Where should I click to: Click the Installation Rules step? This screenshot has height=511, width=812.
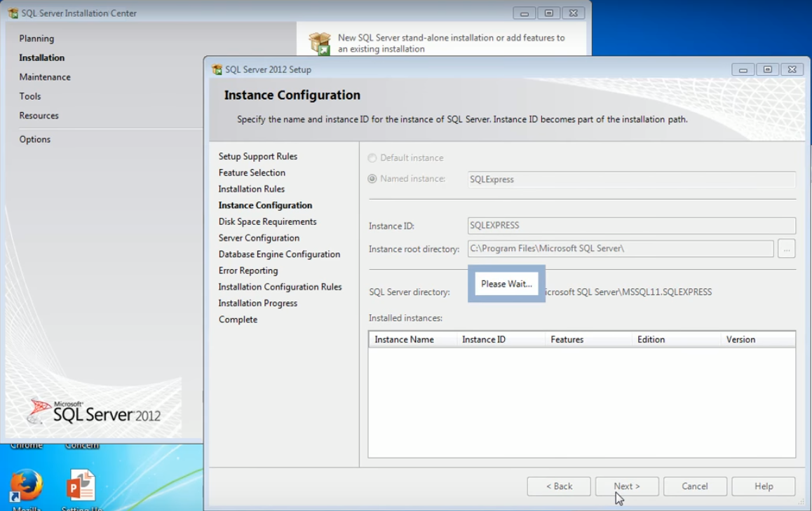pyautogui.click(x=252, y=189)
